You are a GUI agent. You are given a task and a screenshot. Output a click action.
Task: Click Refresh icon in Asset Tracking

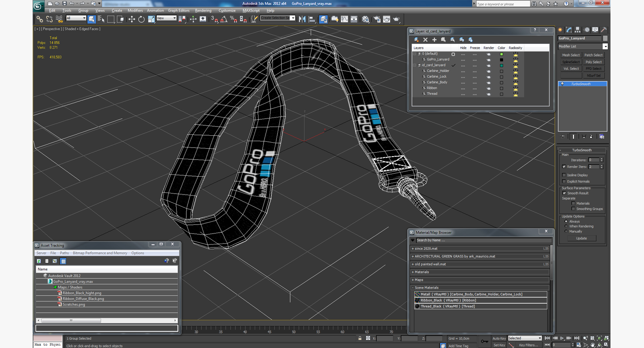39,261
